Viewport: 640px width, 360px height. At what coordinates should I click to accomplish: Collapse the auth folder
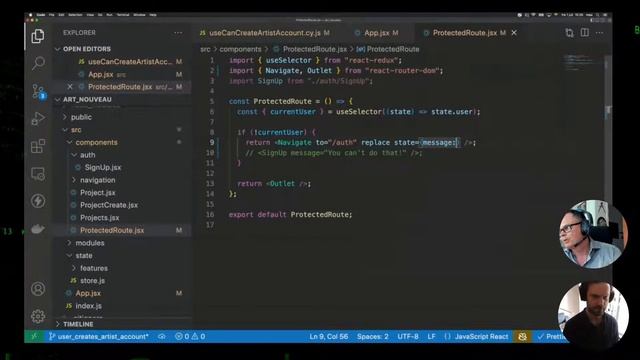87,155
